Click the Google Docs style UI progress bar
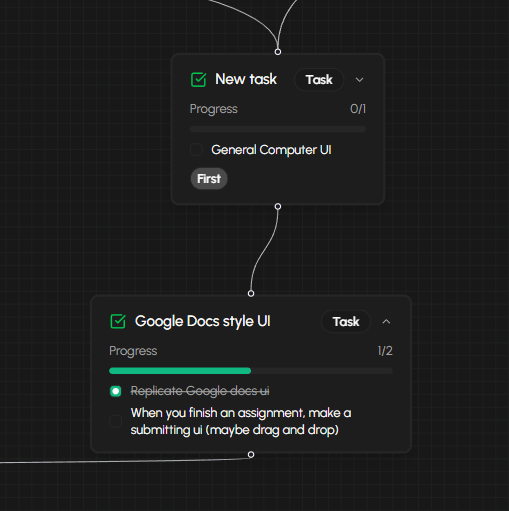509x511 pixels. pyautogui.click(x=251, y=371)
